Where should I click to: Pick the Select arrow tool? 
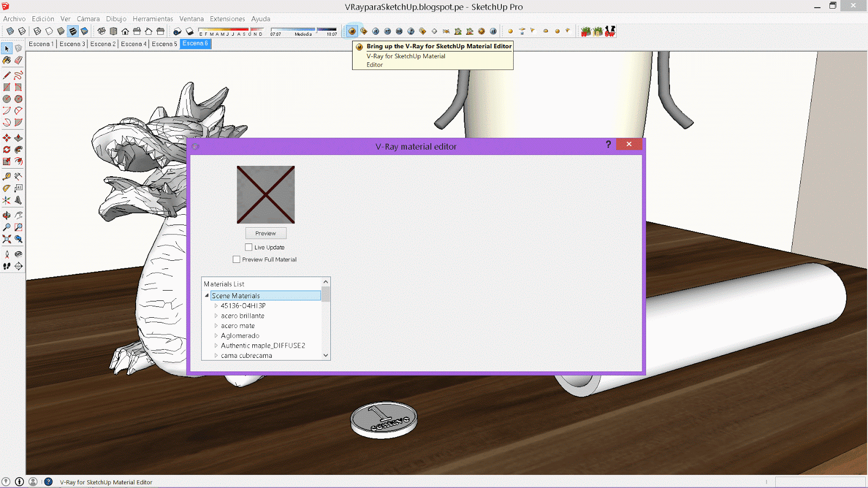click(7, 48)
